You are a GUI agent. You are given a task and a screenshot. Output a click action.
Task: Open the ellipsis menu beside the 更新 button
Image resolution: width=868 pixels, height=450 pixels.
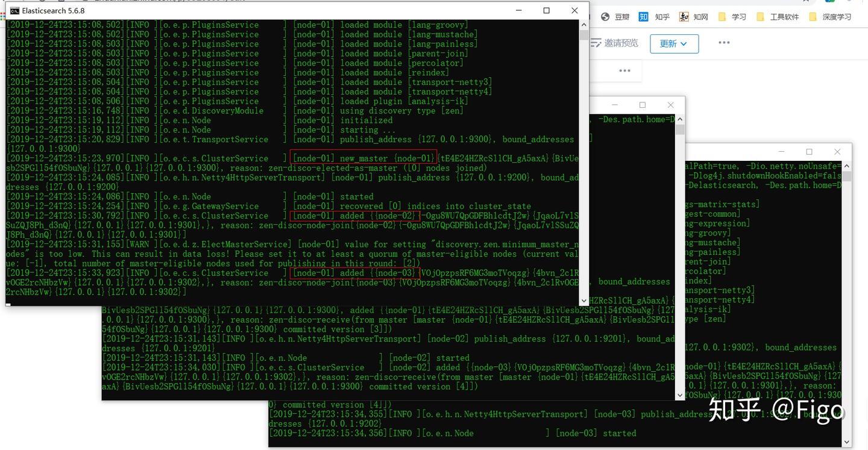[723, 42]
